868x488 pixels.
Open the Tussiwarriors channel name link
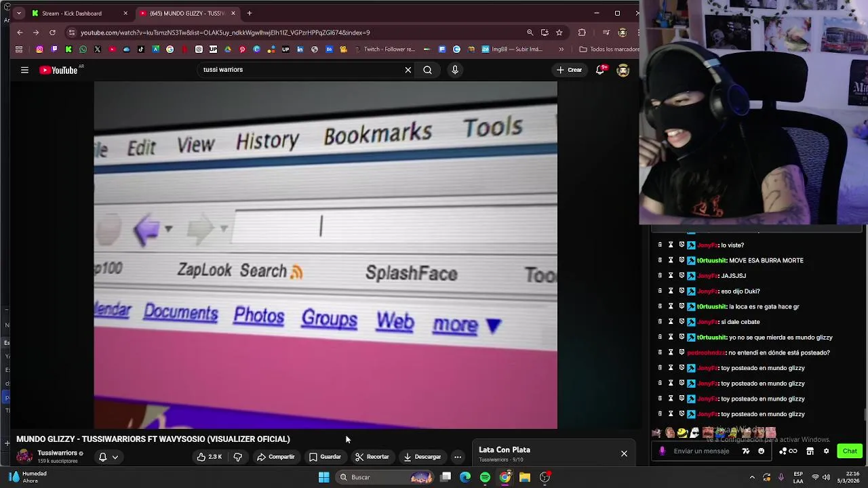(x=57, y=453)
